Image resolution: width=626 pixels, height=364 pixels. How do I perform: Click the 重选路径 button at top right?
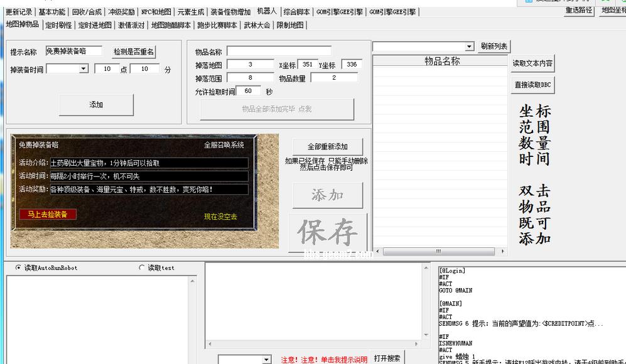point(578,11)
